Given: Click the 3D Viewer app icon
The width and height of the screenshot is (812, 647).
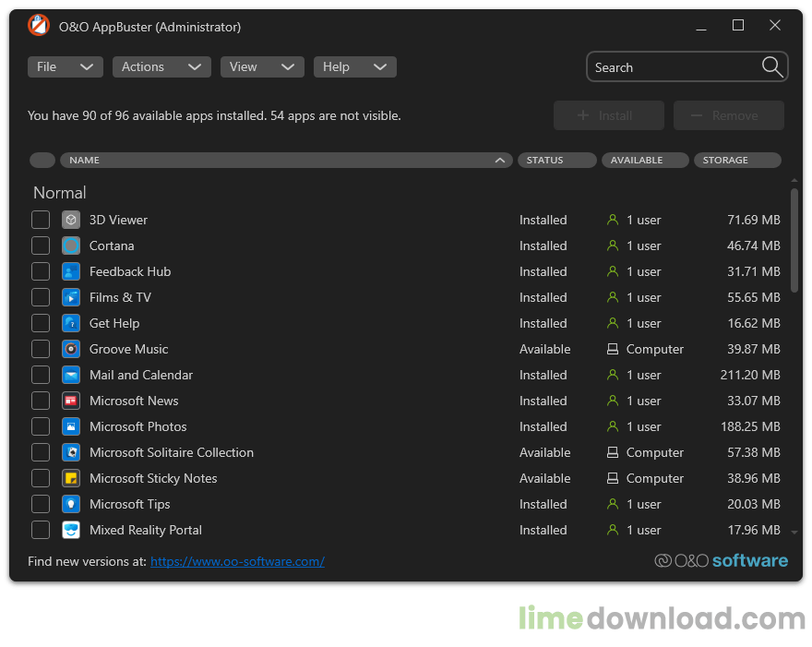Looking at the screenshot, I should coord(71,220).
